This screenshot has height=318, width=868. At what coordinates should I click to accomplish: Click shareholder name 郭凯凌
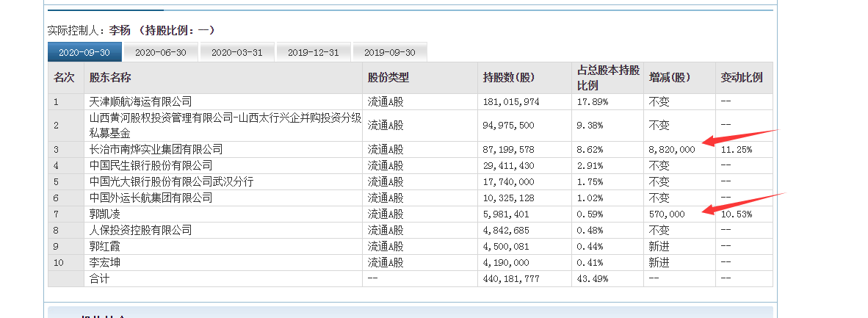[x=104, y=214]
